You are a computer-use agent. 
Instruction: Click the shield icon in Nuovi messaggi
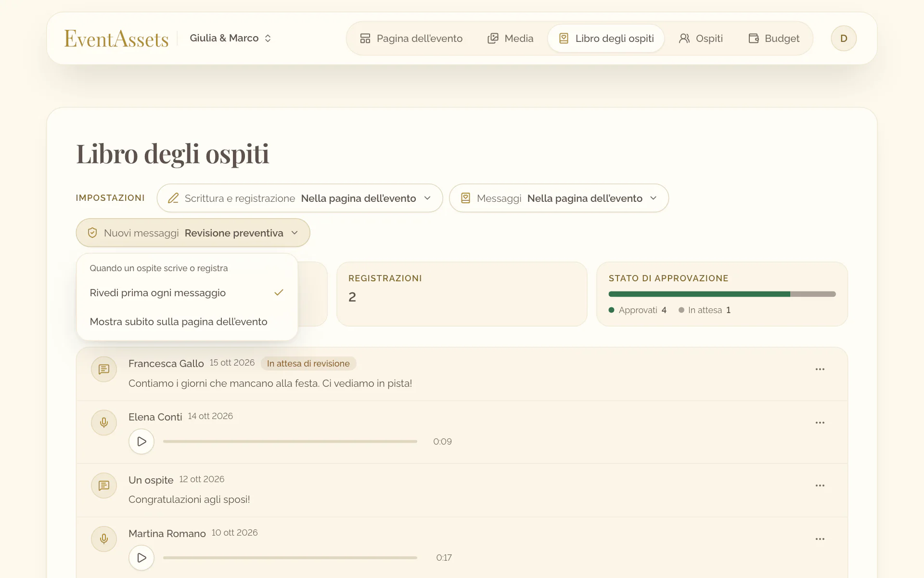pyautogui.click(x=92, y=233)
